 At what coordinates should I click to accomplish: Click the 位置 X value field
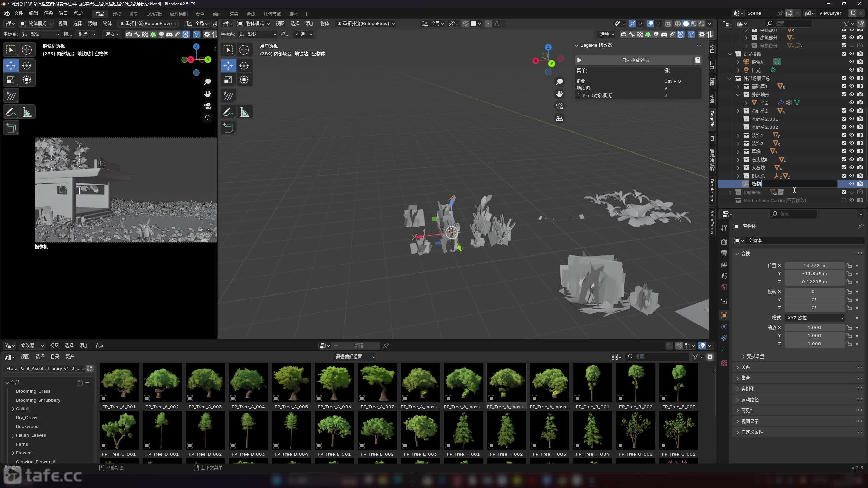coord(814,265)
